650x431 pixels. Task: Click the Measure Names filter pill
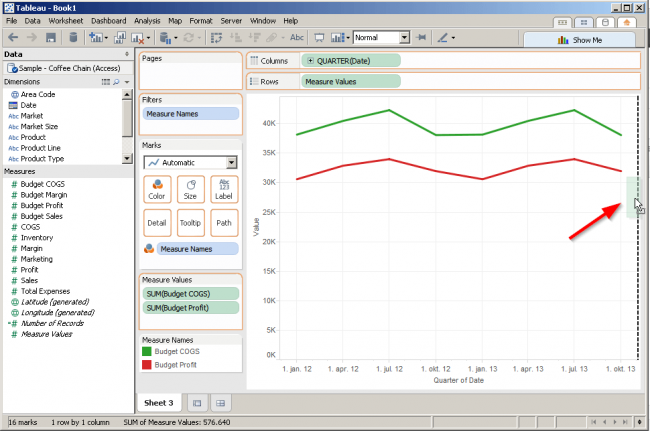tap(191, 114)
